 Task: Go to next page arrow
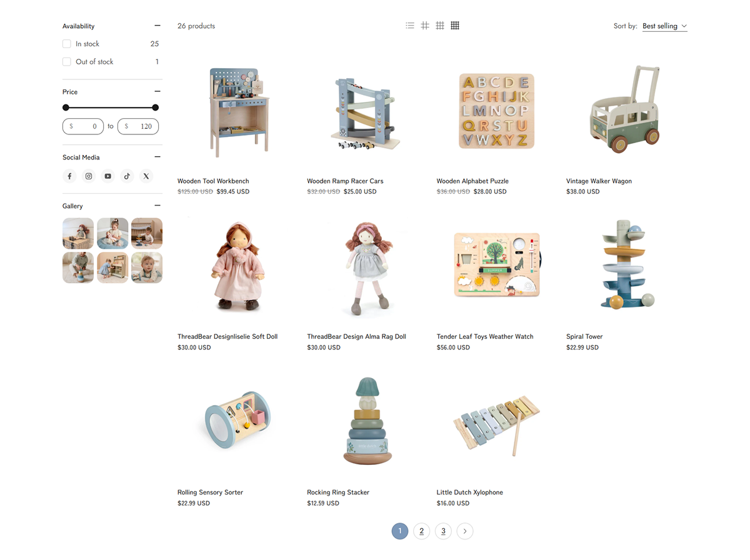point(465,531)
